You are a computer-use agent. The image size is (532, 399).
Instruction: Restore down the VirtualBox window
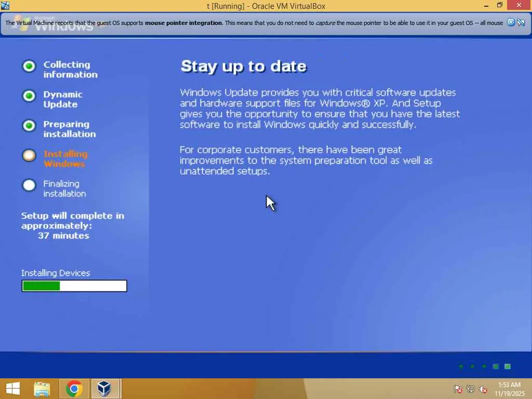tap(499, 5)
